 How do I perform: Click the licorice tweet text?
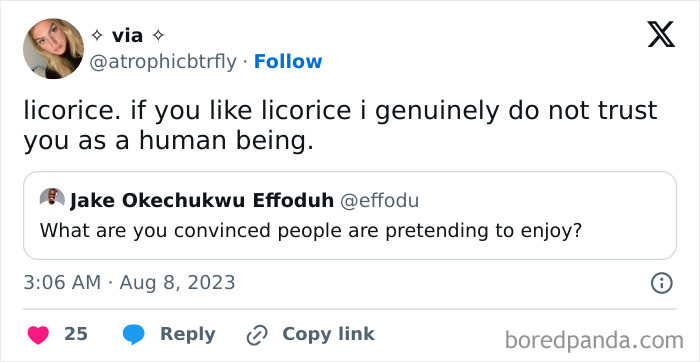340,126
